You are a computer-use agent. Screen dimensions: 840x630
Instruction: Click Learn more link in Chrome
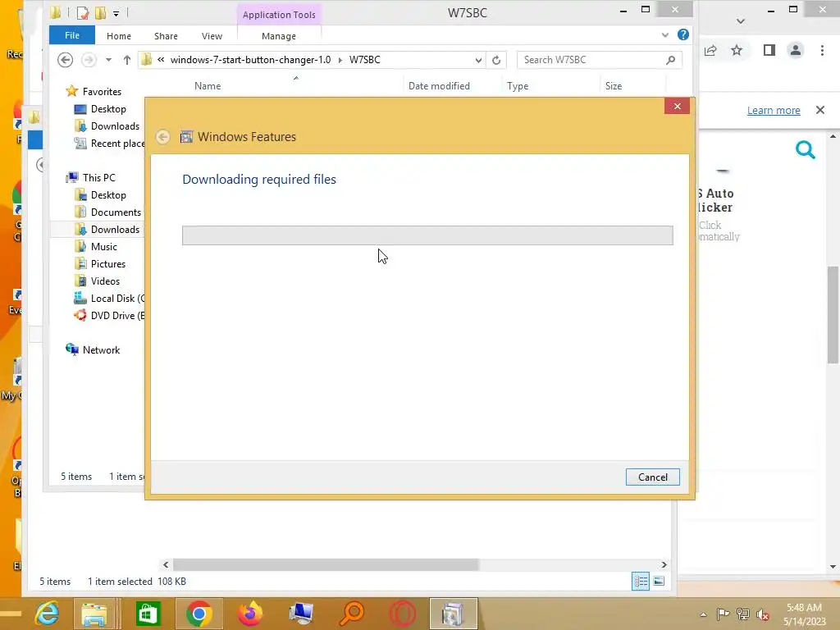(x=773, y=111)
